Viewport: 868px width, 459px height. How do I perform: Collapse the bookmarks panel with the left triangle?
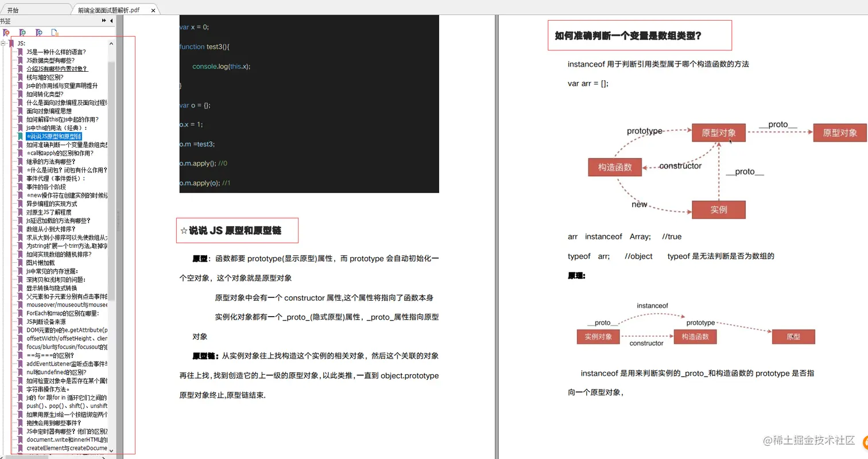pos(111,21)
